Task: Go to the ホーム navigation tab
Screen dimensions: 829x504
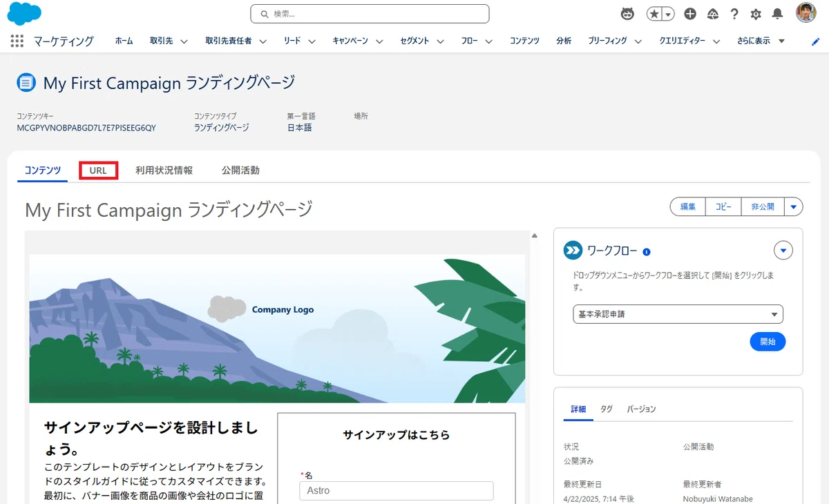Action: pyautogui.click(x=124, y=41)
